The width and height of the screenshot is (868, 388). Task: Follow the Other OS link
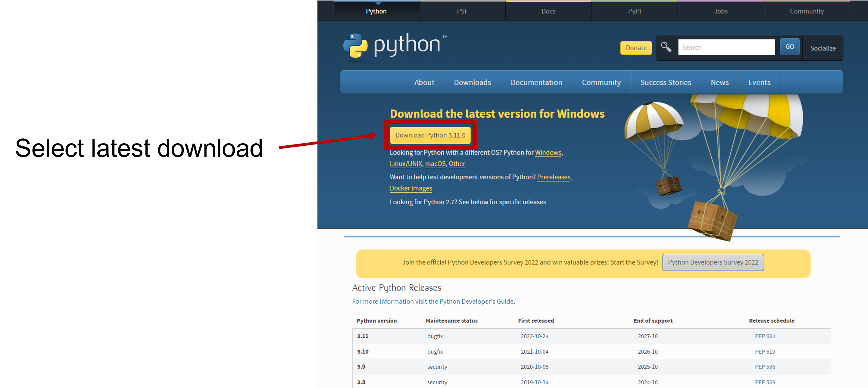click(457, 164)
